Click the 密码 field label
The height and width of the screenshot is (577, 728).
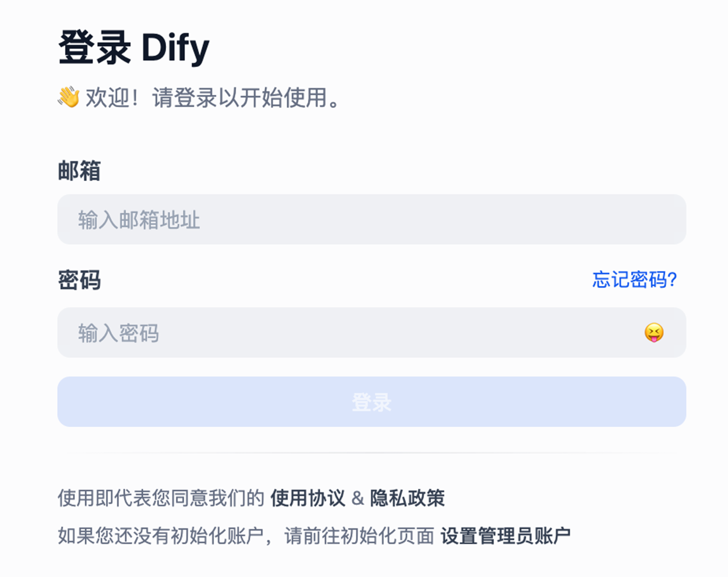[x=79, y=280]
